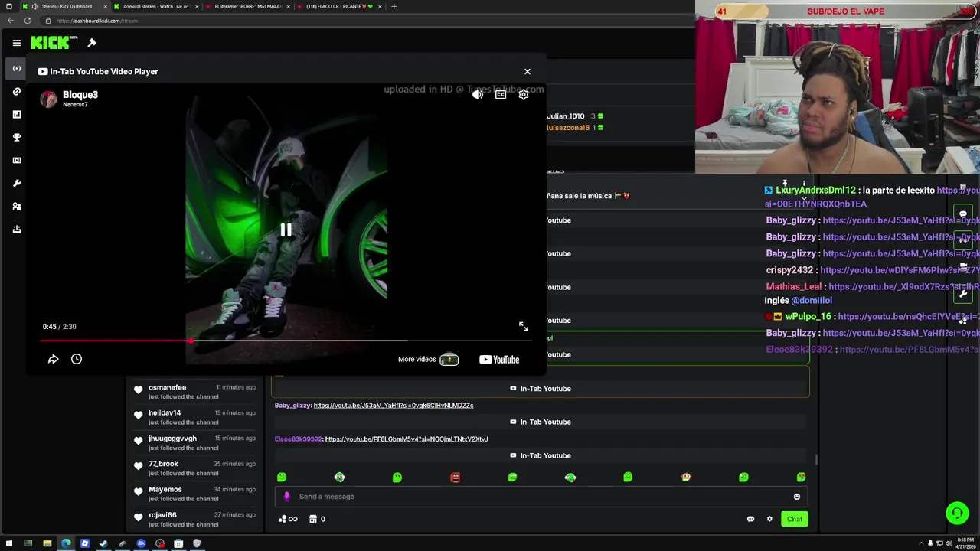980x551 pixels.
Task: Open YouTube player settings gear
Action: tap(524, 95)
